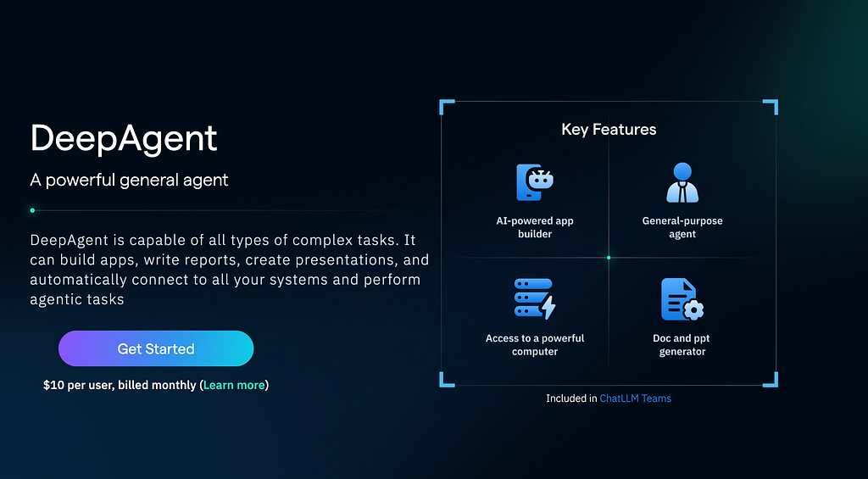Click the AI-powered app builder robot icon
This screenshot has width=868, height=479.
(x=535, y=182)
